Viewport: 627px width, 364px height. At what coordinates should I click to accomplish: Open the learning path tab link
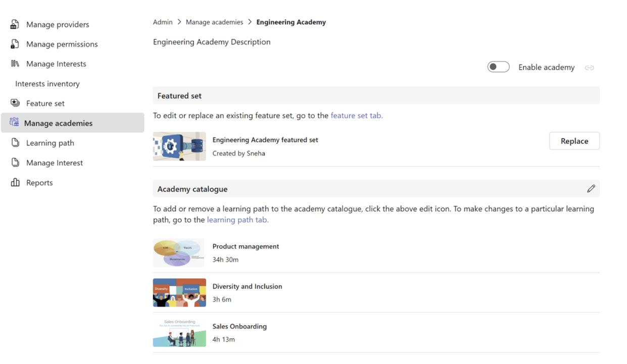(x=237, y=220)
